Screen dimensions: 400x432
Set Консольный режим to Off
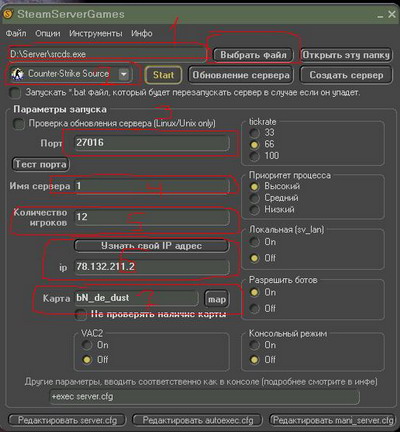254,360
